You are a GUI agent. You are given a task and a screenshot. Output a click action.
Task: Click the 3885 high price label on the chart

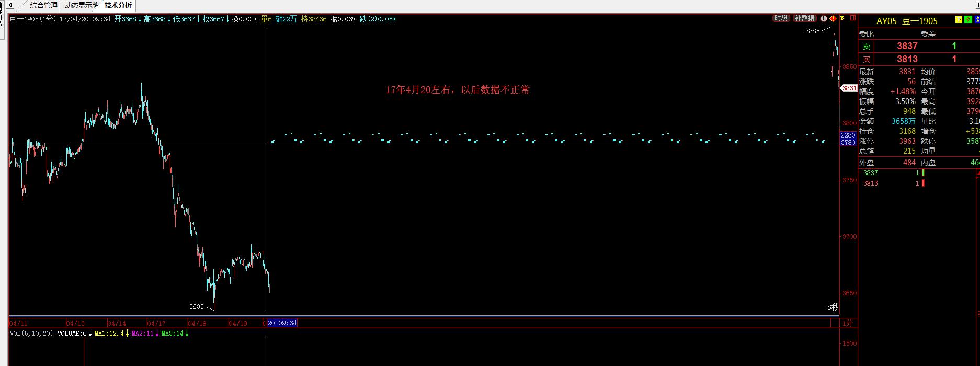(x=813, y=31)
